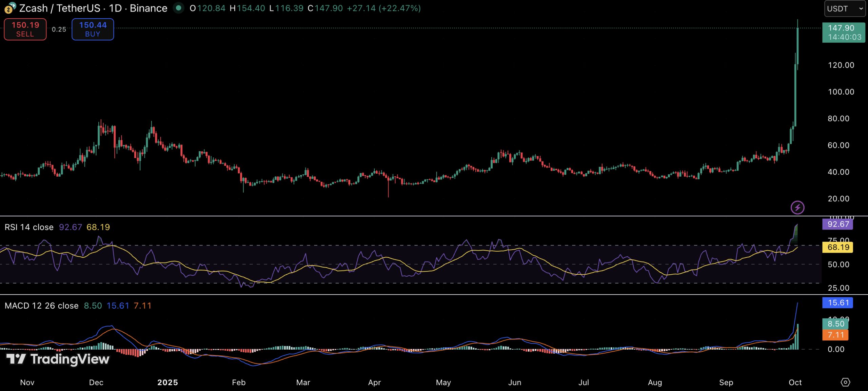The width and height of the screenshot is (868, 391).
Task: Click the orange 7.11 signal value tag
Action: 835,335
